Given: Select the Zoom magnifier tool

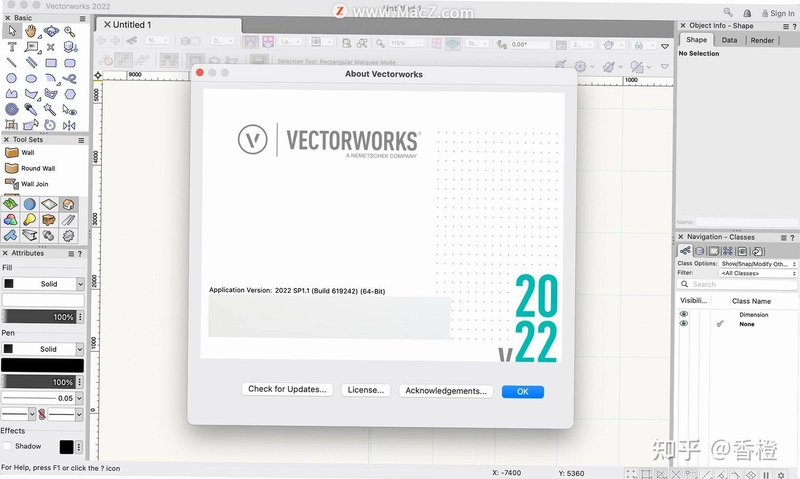Looking at the screenshot, I should coord(69,32).
